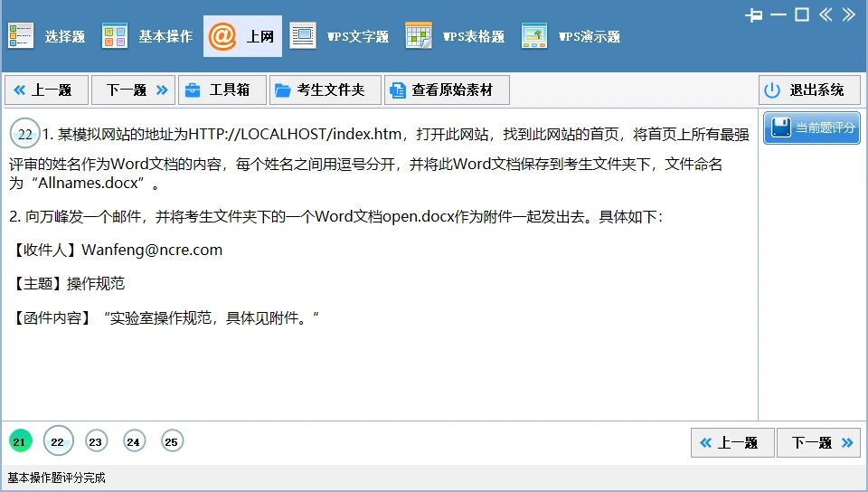Viewport: 868px width, 492px height.
Task: Click the double right chevron in title bar
Action: coord(848,14)
